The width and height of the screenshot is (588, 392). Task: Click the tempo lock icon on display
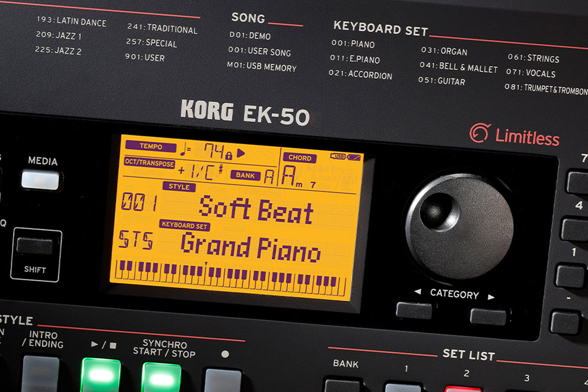click(229, 156)
